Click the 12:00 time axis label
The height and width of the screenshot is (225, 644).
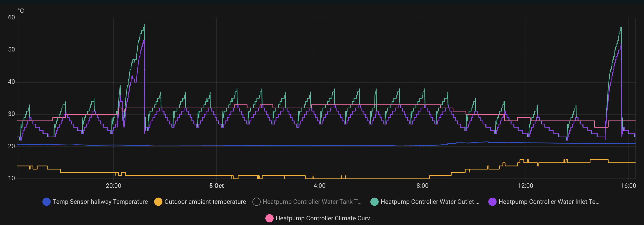[525, 186]
